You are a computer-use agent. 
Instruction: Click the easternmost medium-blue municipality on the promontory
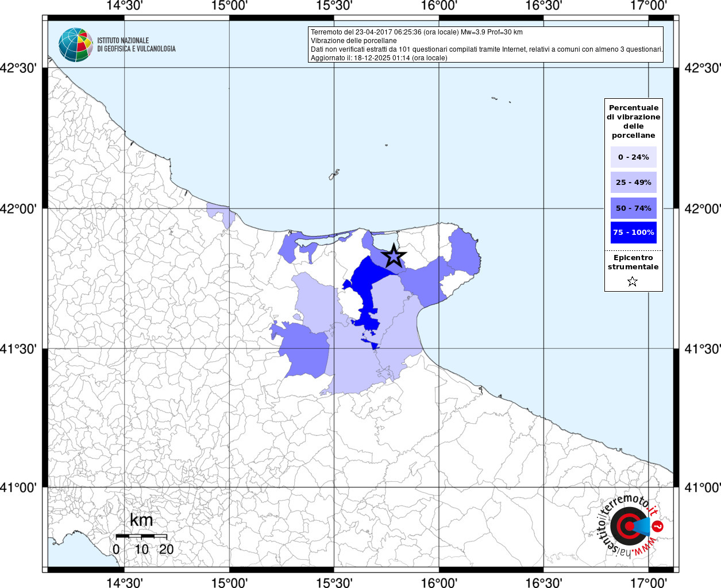tap(464, 252)
